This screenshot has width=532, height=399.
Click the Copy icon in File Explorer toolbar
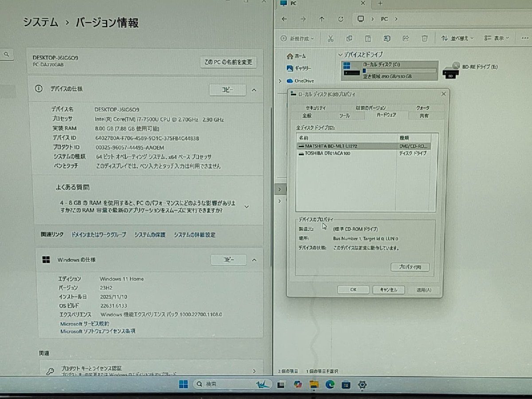[x=349, y=39]
